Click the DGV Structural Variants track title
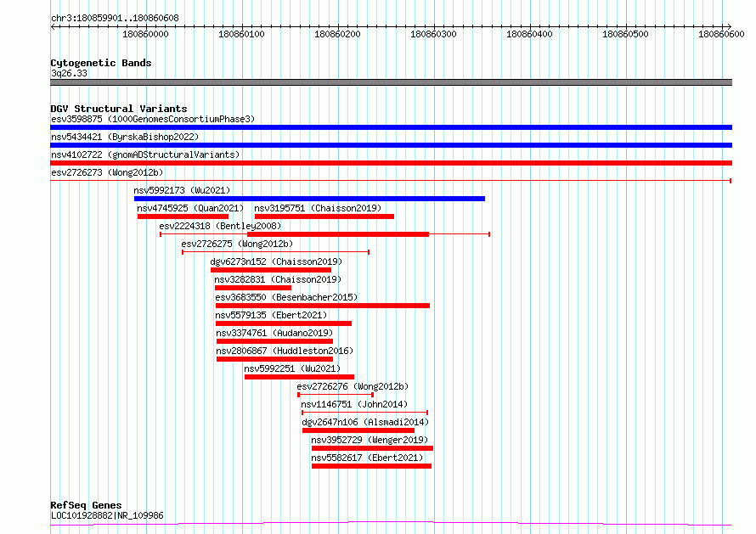The height and width of the screenshot is (534, 756). [x=119, y=109]
